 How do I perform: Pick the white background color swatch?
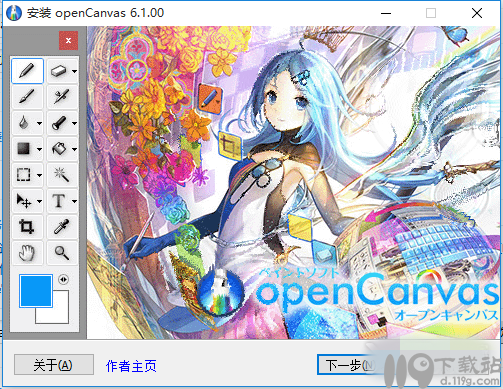[x=61, y=315]
